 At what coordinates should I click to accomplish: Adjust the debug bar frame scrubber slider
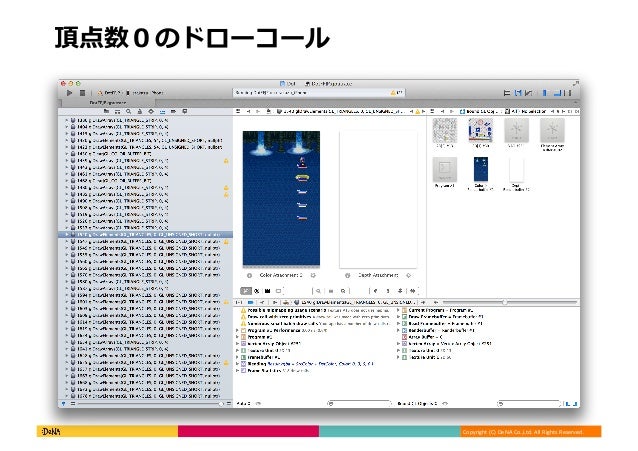point(509,302)
